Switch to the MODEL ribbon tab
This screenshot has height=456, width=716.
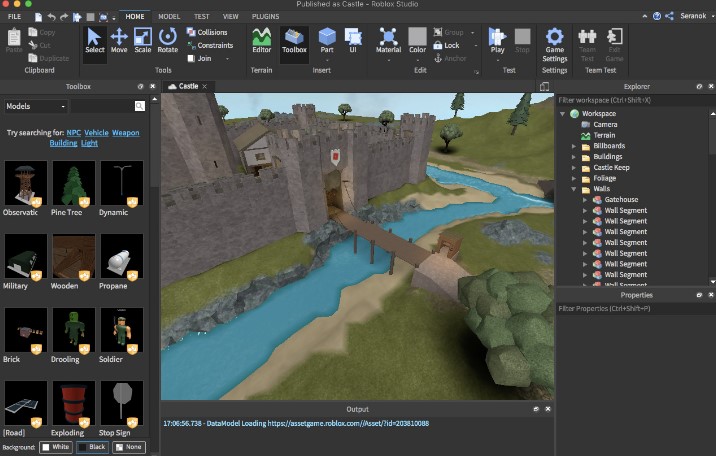click(169, 16)
